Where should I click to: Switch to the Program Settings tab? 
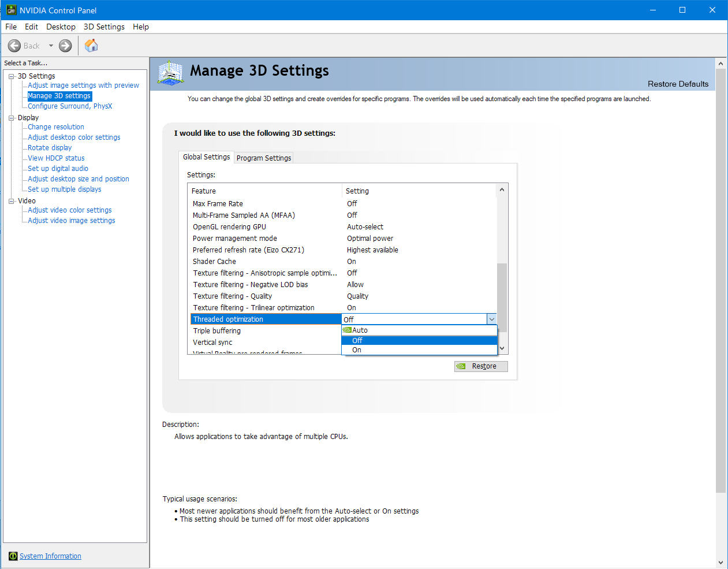[x=264, y=158]
